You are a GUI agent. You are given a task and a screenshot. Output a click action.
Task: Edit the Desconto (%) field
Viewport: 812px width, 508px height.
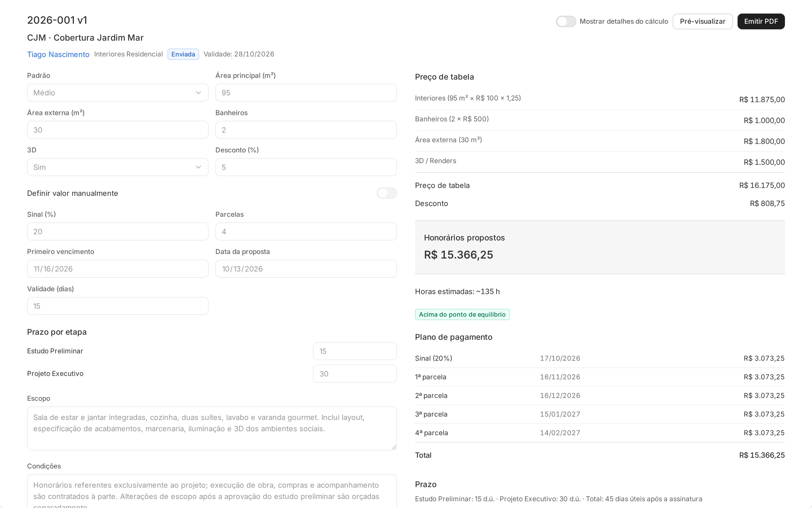pyautogui.click(x=306, y=167)
